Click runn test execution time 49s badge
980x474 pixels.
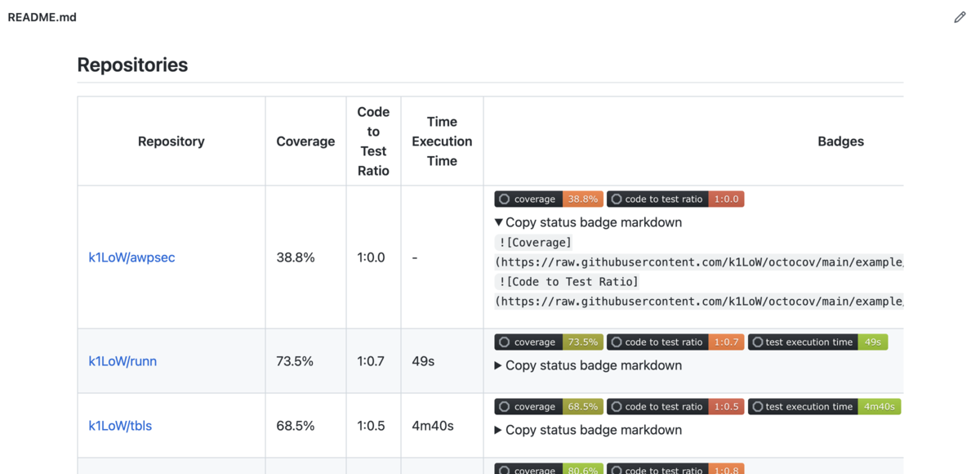click(817, 342)
